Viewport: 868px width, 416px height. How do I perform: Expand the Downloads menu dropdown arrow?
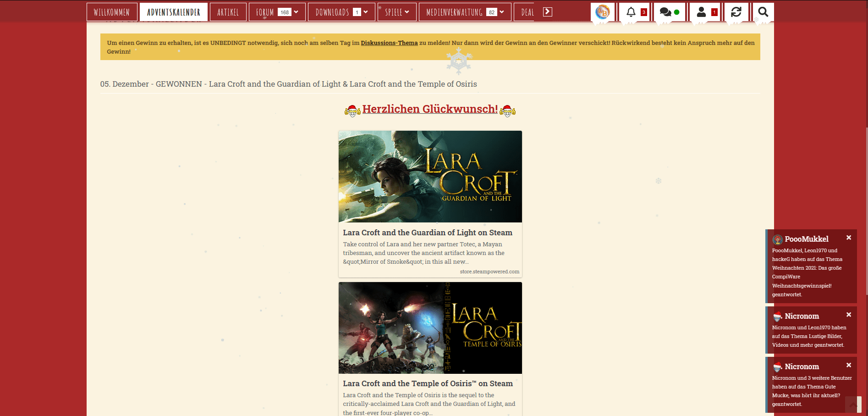(366, 12)
